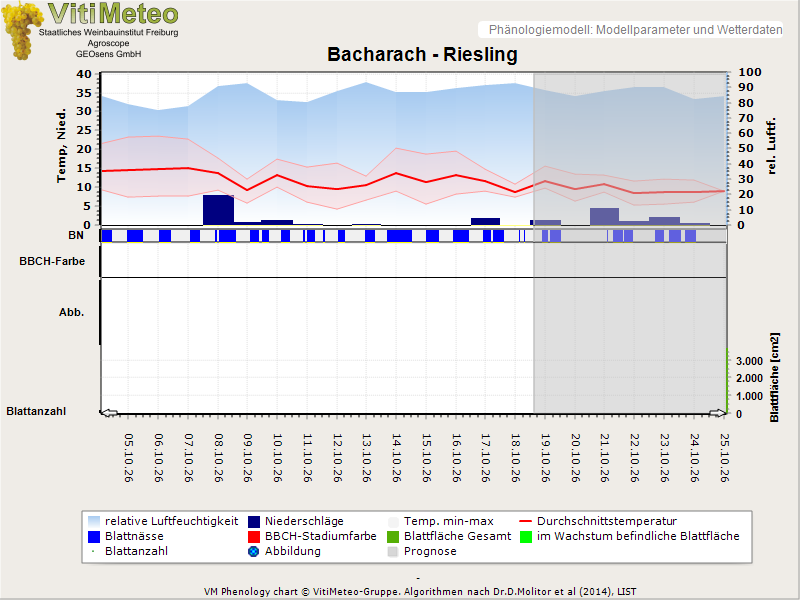The width and height of the screenshot is (800, 600).
Task: Click the chart title Bacharach - Riesling
Action: (422, 54)
